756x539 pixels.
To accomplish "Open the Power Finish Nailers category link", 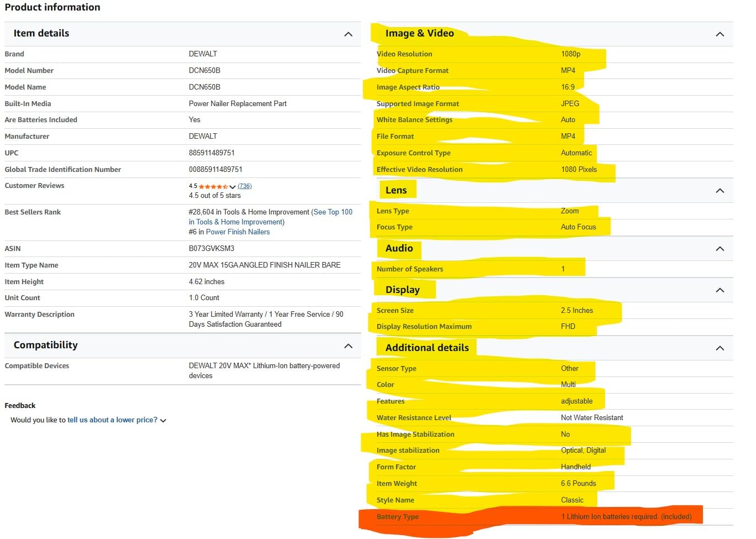I will 238,232.
